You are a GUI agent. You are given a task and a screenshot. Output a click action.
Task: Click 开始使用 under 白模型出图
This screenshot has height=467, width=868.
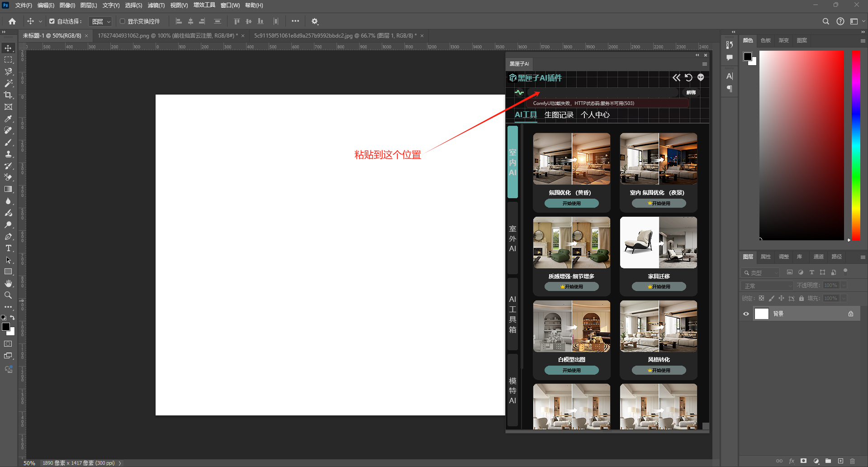(x=571, y=370)
